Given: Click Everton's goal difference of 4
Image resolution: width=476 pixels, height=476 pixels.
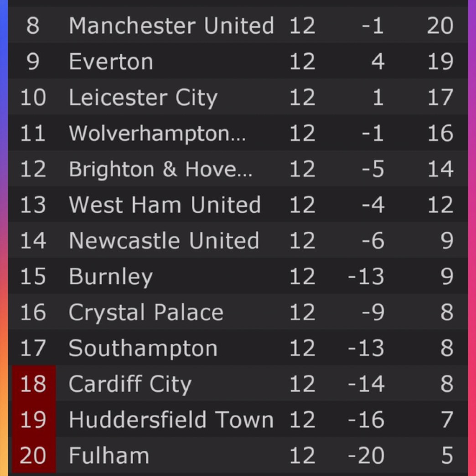Looking at the screenshot, I should point(378,62).
